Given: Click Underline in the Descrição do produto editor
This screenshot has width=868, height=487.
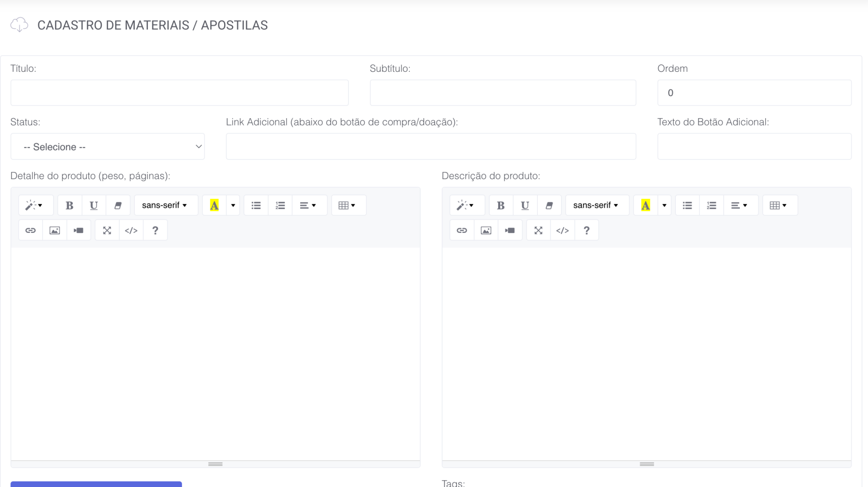Looking at the screenshot, I should (x=525, y=206).
